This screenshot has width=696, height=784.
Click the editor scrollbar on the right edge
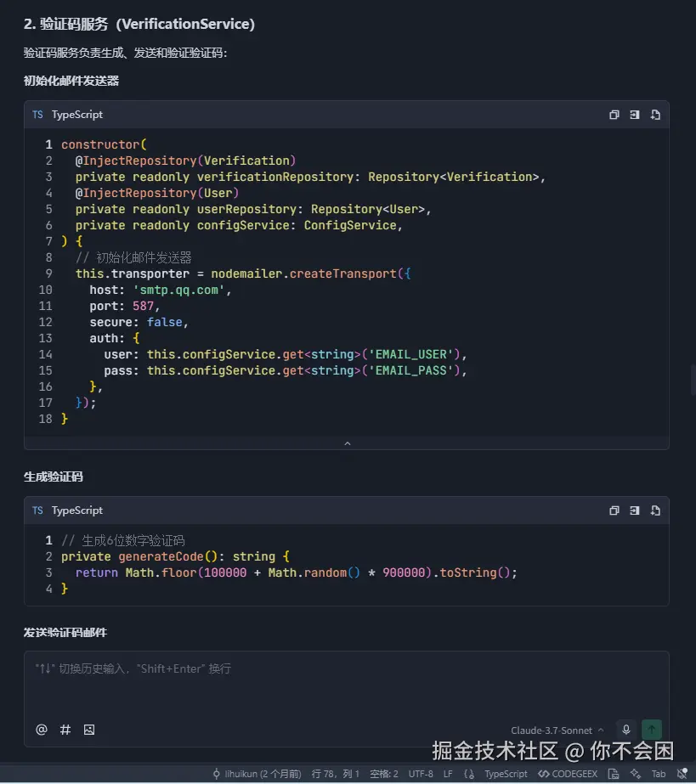(x=693, y=380)
